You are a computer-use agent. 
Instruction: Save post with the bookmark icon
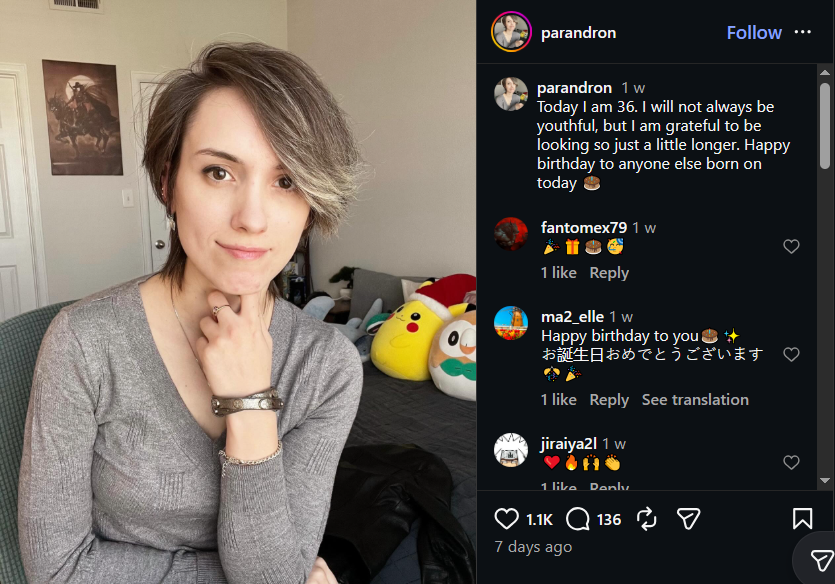point(802,519)
